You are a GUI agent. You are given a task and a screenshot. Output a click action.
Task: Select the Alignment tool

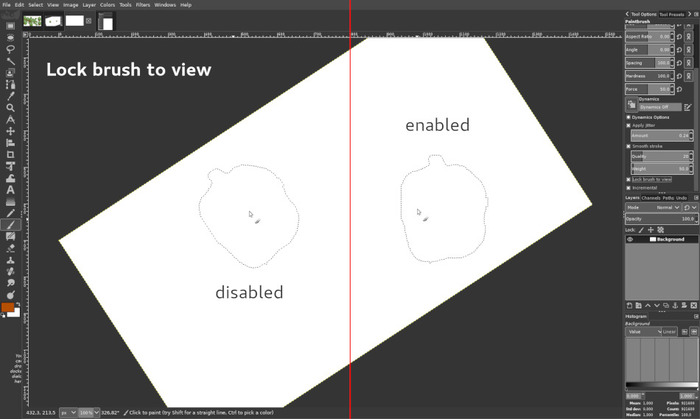click(x=10, y=143)
